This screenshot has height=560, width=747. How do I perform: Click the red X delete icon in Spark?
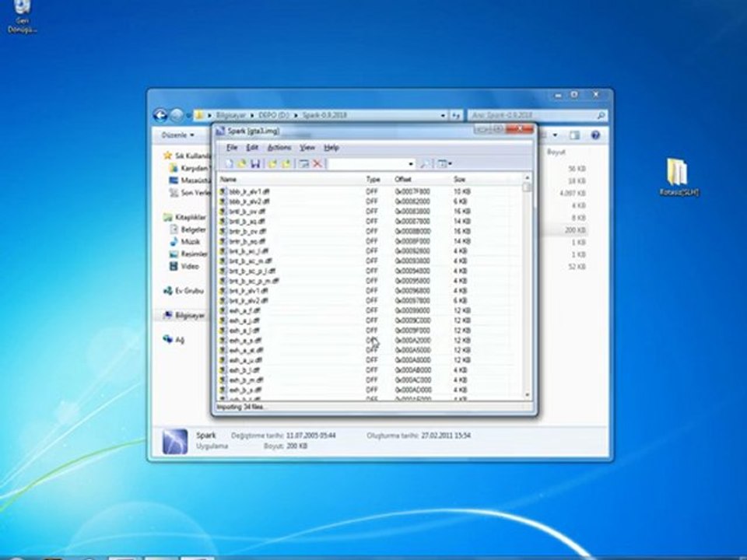coord(317,164)
